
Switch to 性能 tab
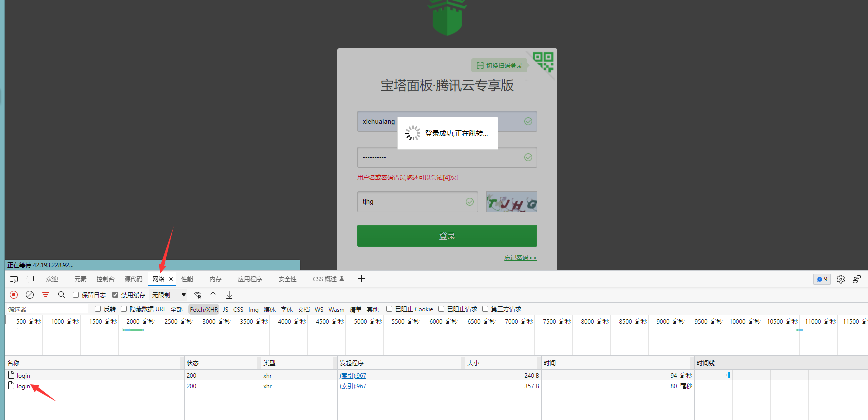[x=187, y=279]
